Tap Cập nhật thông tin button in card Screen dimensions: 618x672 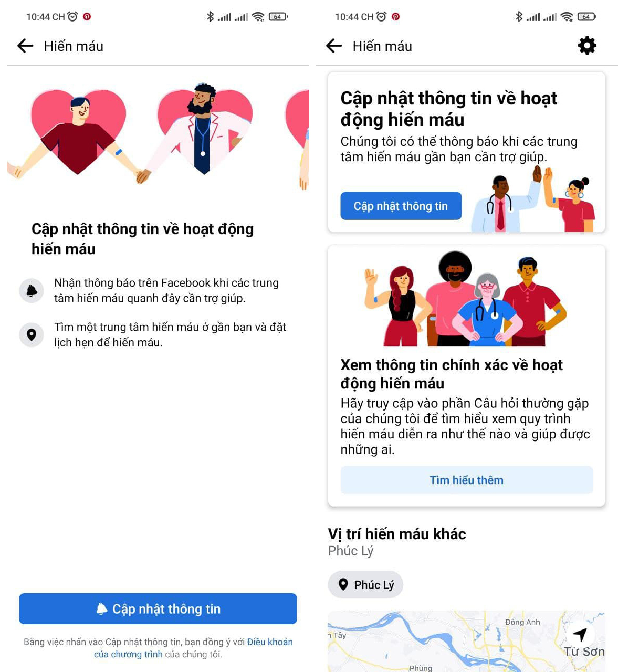[x=401, y=206]
